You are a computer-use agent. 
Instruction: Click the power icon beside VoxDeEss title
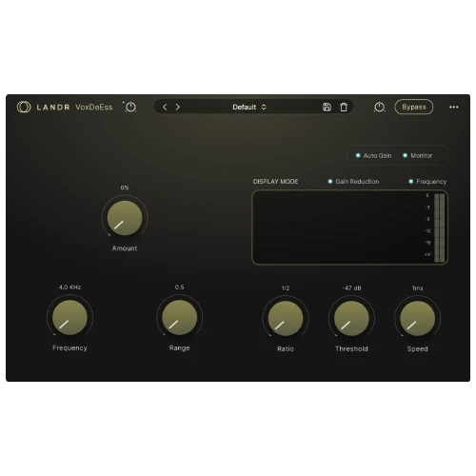(130, 107)
